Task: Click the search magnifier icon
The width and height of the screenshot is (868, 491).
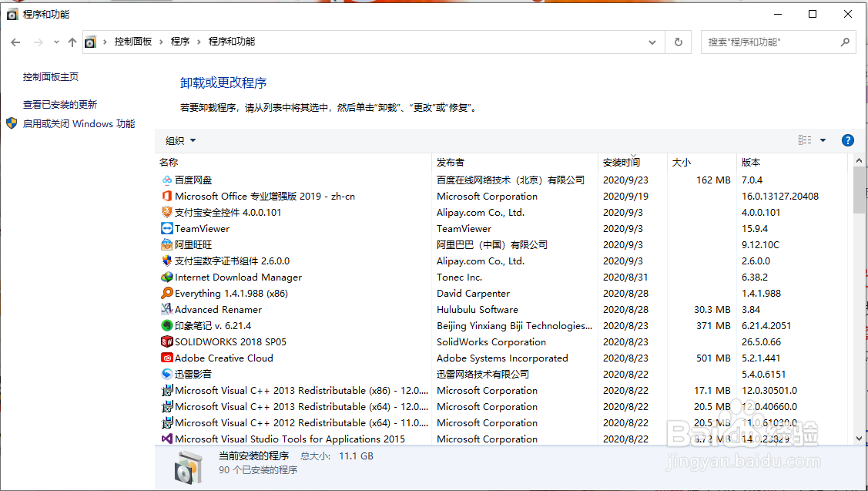Action: (x=845, y=42)
